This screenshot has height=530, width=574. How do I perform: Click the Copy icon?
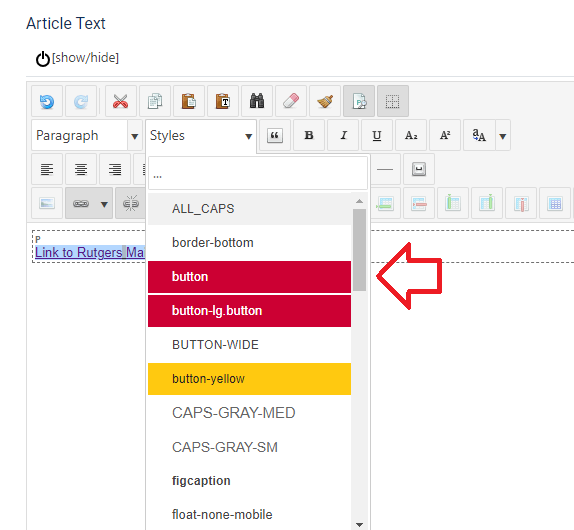[155, 101]
